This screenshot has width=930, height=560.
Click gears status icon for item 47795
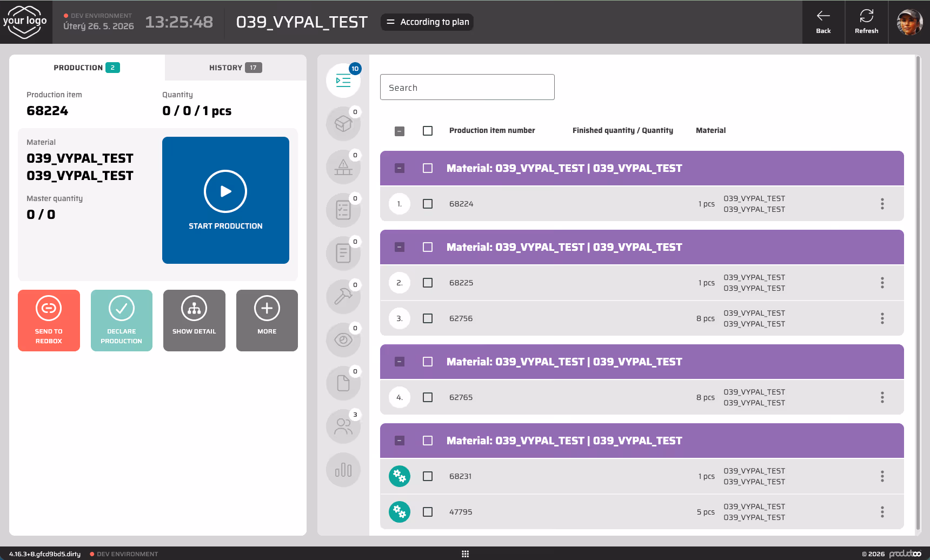pyautogui.click(x=400, y=512)
